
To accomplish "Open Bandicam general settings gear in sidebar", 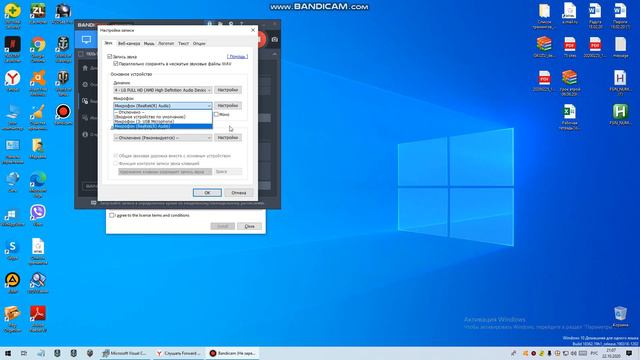I will point(85,84).
